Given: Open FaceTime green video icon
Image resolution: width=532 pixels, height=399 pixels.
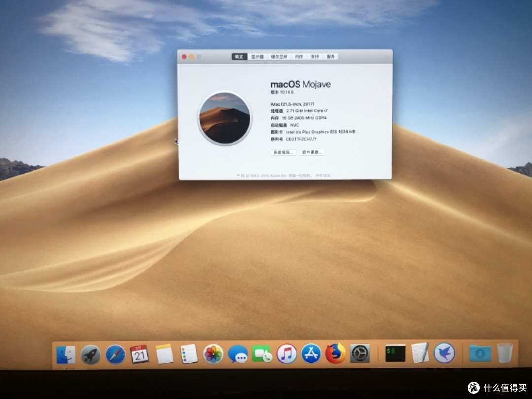Looking at the screenshot, I should [262, 354].
